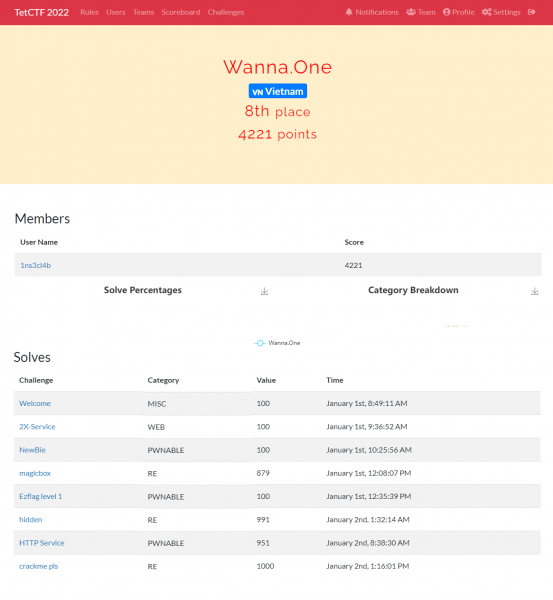Click time January 2nd, 8:38:30 AM
553x600 pixels.
pos(368,543)
